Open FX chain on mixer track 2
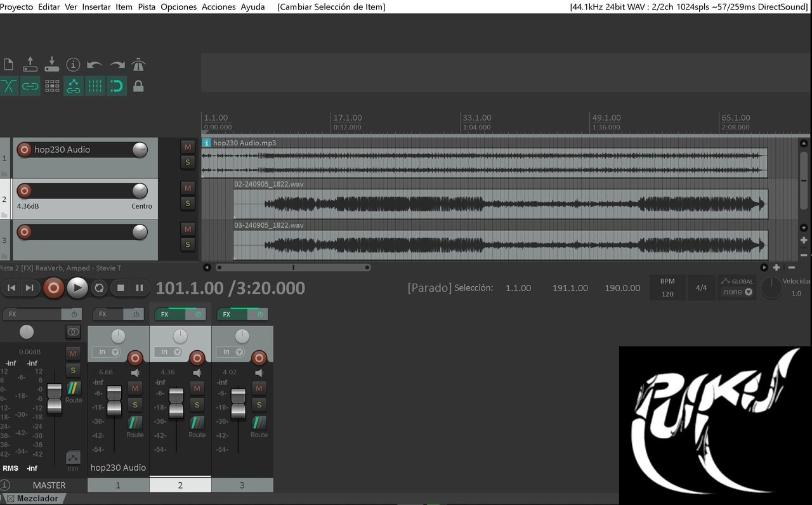This screenshot has height=505, width=812. click(x=170, y=314)
